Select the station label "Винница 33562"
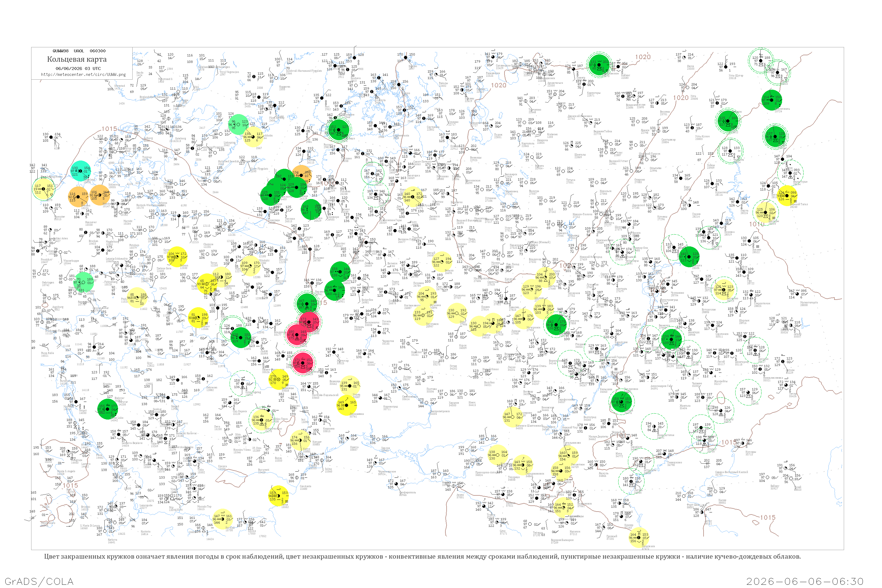882x588 pixels. point(335,382)
